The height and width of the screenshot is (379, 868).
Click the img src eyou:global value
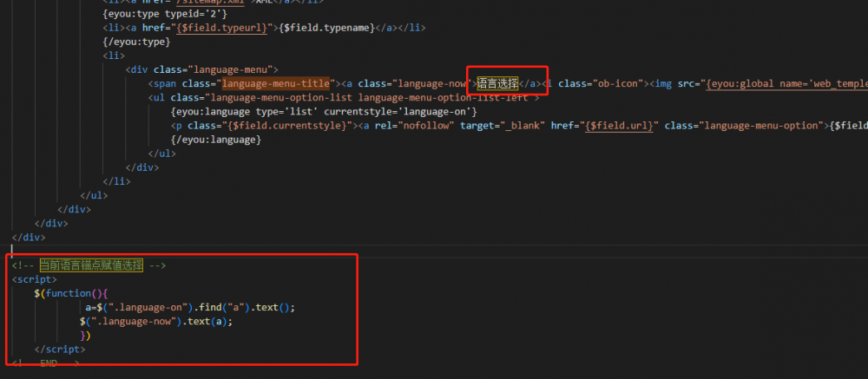(786, 84)
